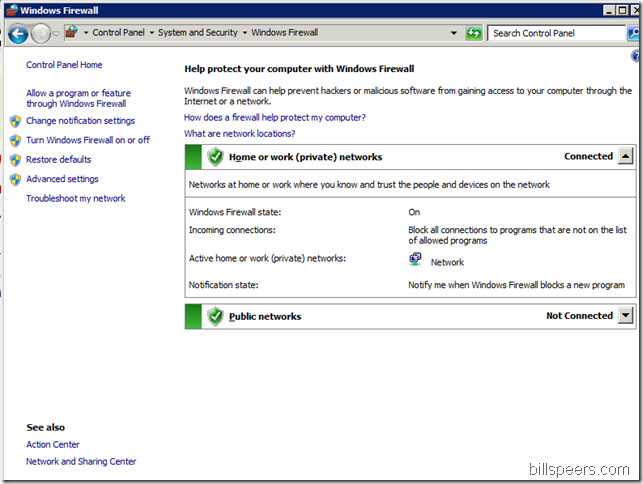Open recent pages dropdown next to forward arrow
643x484 pixels.
[x=56, y=33]
